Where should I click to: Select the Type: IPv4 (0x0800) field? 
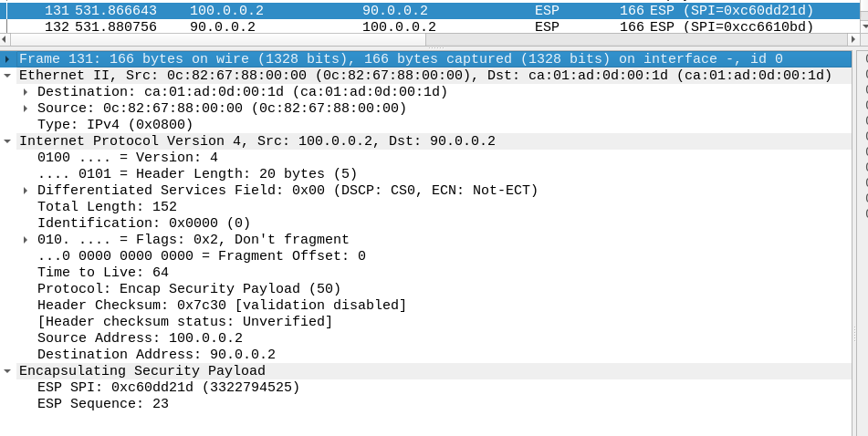pyautogui.click(x=115, y=125)
